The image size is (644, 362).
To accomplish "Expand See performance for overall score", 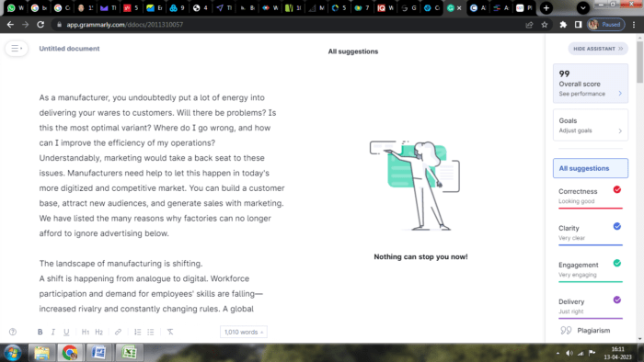I will (x=591, y=94).
